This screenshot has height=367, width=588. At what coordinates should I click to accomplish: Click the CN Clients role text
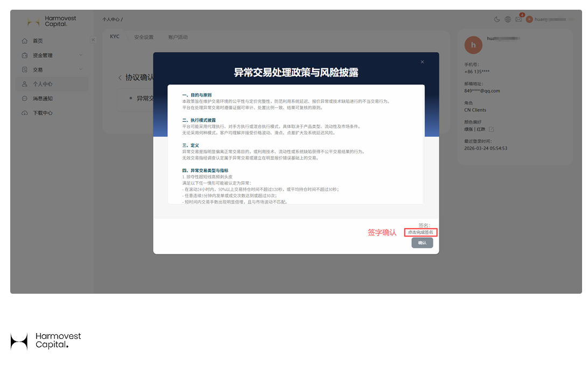(475, 110)
